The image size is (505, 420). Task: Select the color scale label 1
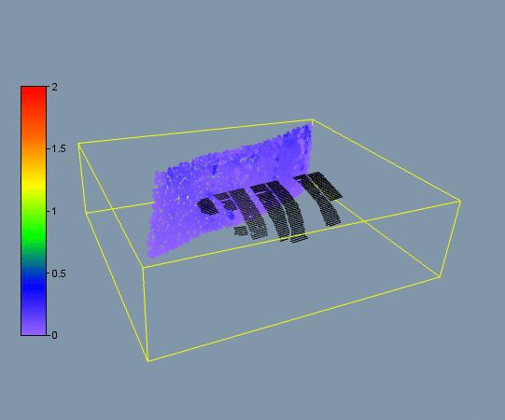pyautogui.click(x=53, y=211)
